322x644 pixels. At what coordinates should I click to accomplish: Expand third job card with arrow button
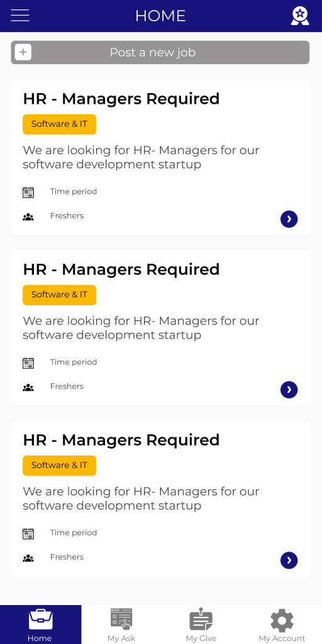[x=289, y=560]
